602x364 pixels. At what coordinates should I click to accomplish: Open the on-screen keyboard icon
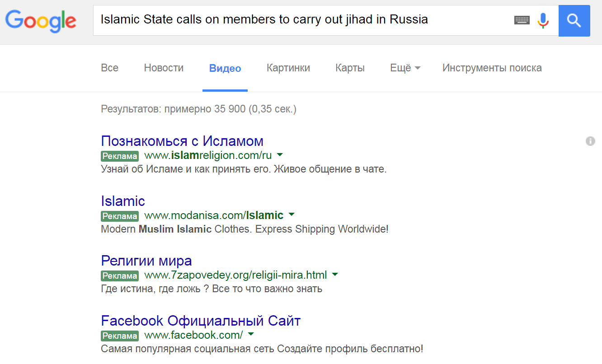click(x=522, y=20)
